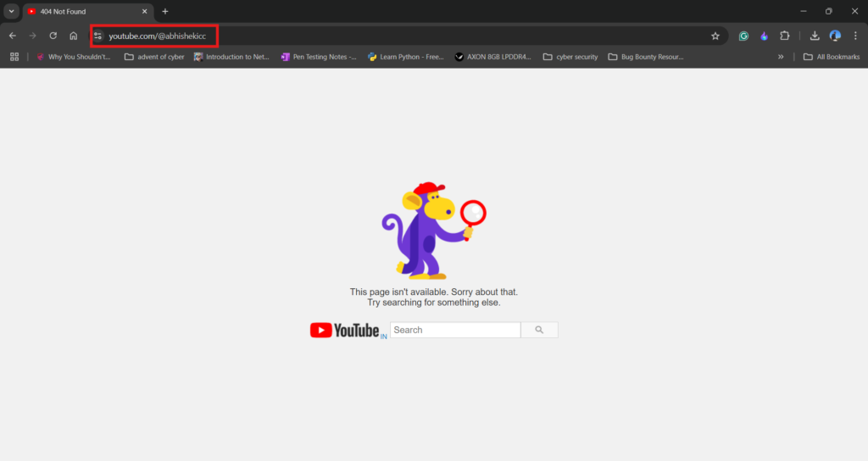
Task: Open the Extensions puzzle menu
Action: pyautogui.click(x=784, y=36)
